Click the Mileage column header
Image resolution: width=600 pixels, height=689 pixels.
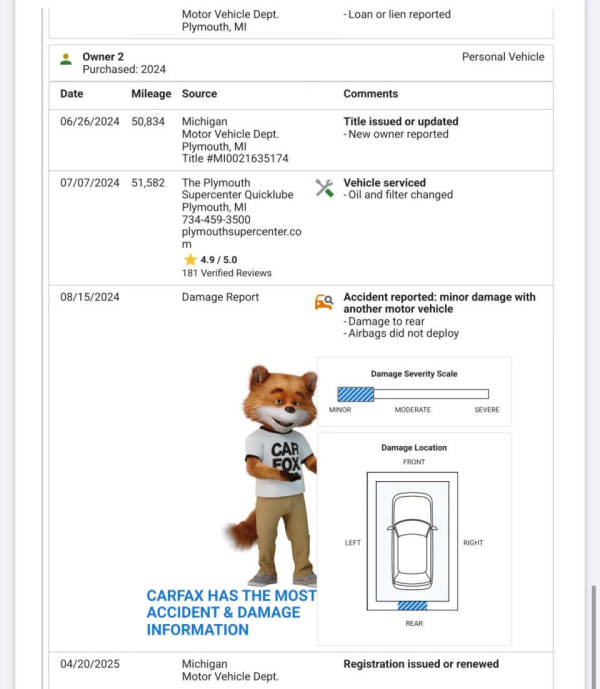tap(151, 94)
